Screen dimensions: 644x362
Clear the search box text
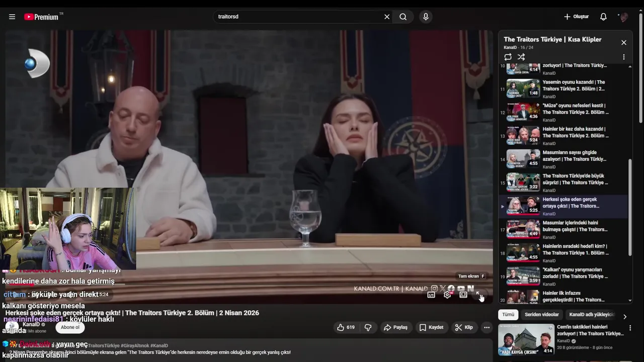pyautogui.click(x=387, y=17)
